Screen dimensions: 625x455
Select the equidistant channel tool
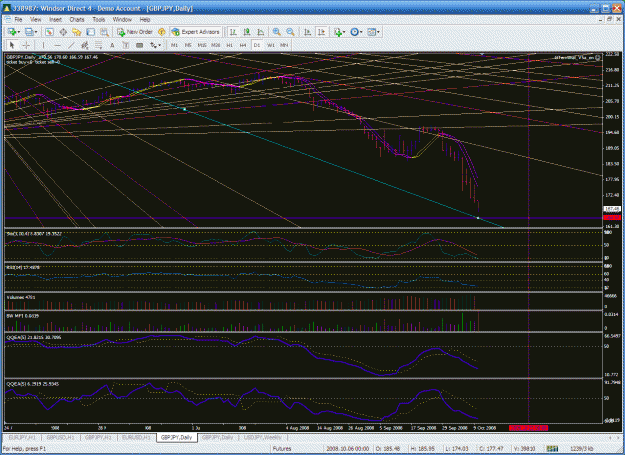click(x=85, y=45)
